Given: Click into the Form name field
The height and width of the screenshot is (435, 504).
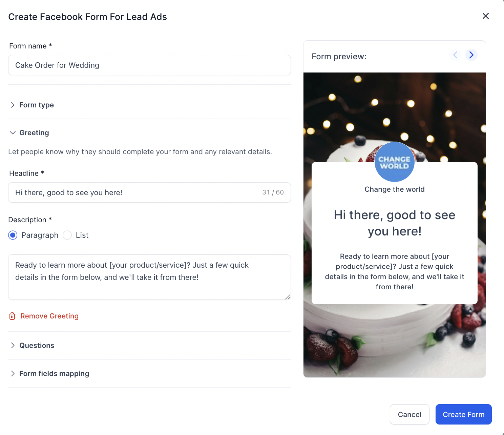Looking at the screenshot, I should click(149, 65).
